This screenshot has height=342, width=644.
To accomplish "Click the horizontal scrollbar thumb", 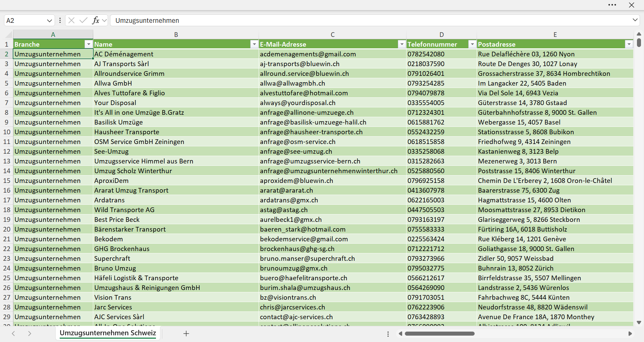I will (440, 334).
